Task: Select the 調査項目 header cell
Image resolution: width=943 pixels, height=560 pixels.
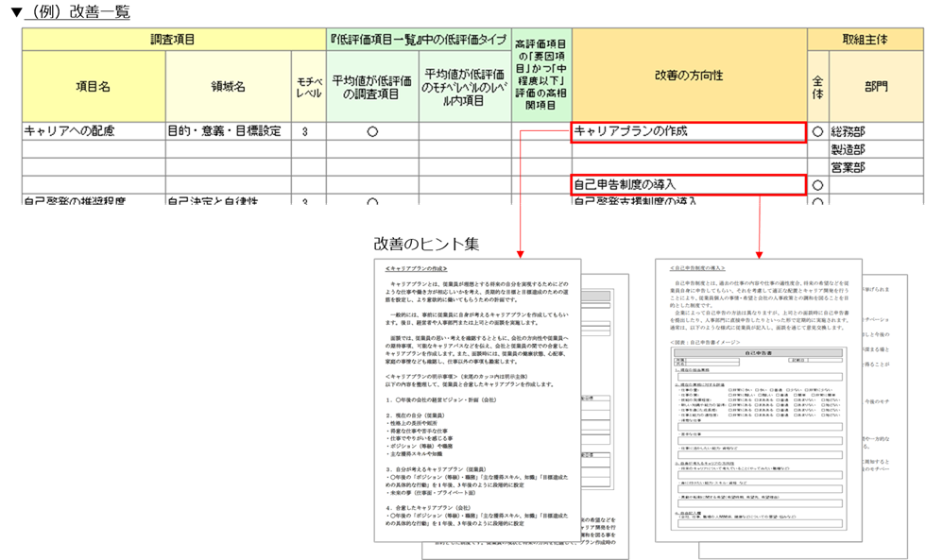Action: pos(173,40)
